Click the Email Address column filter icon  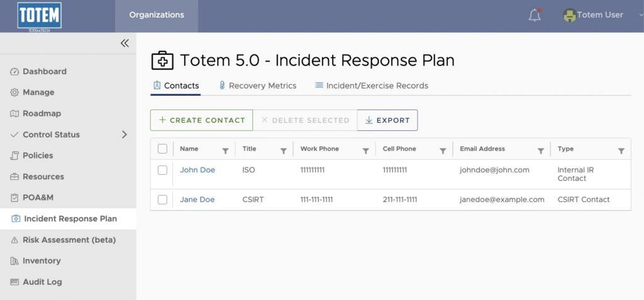541,151
